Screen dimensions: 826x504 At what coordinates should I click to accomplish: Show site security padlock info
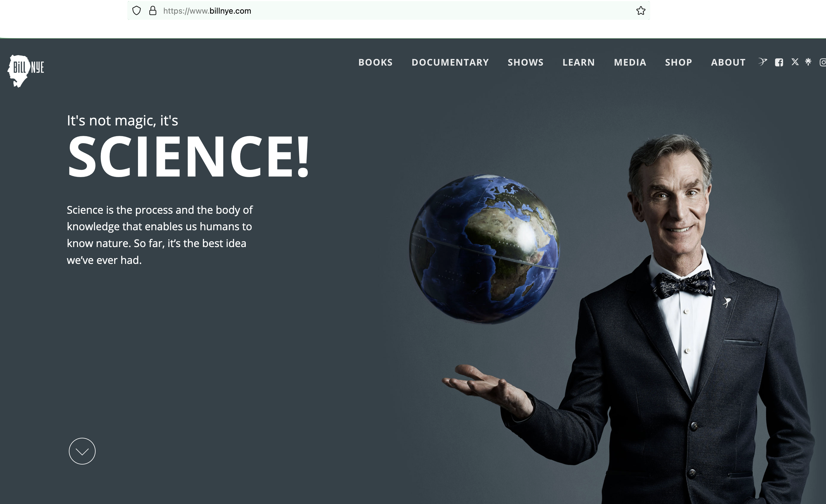tap(153, 11)
